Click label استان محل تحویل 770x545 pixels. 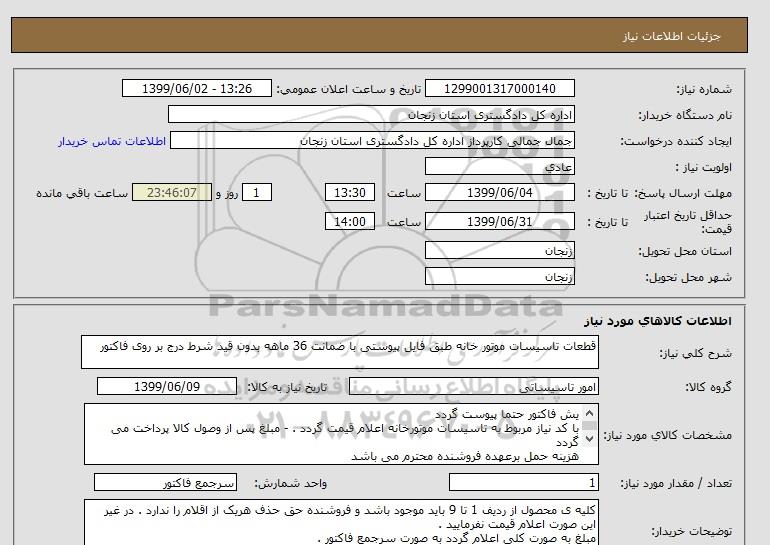685,251
